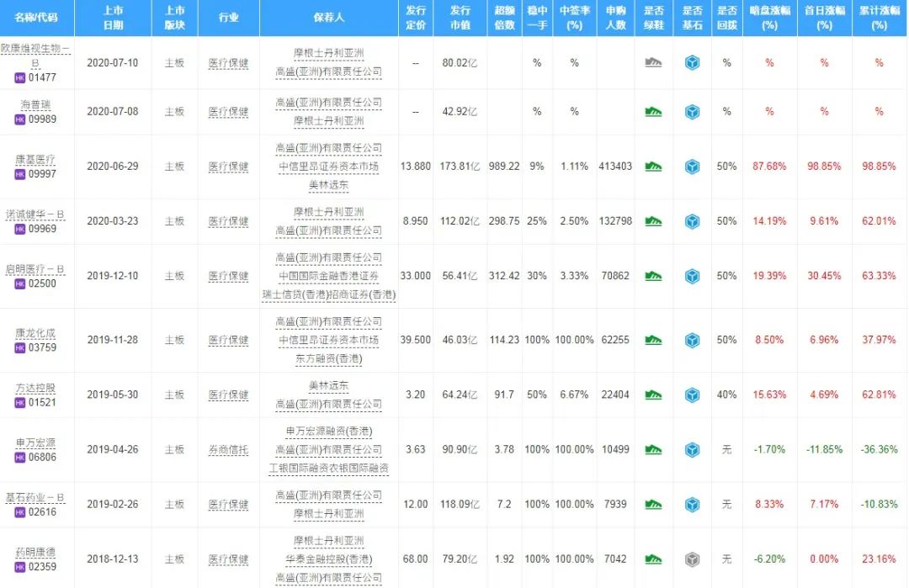Click the 申购人数 column header
Screen dimensions: 909x588
(x=615, y=18)
